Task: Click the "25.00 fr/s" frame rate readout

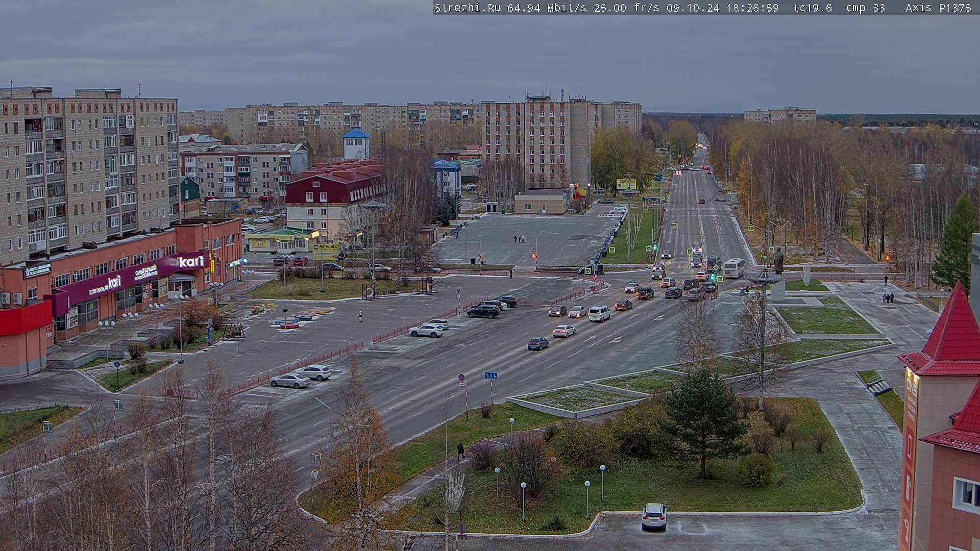Action: [627, 8]
